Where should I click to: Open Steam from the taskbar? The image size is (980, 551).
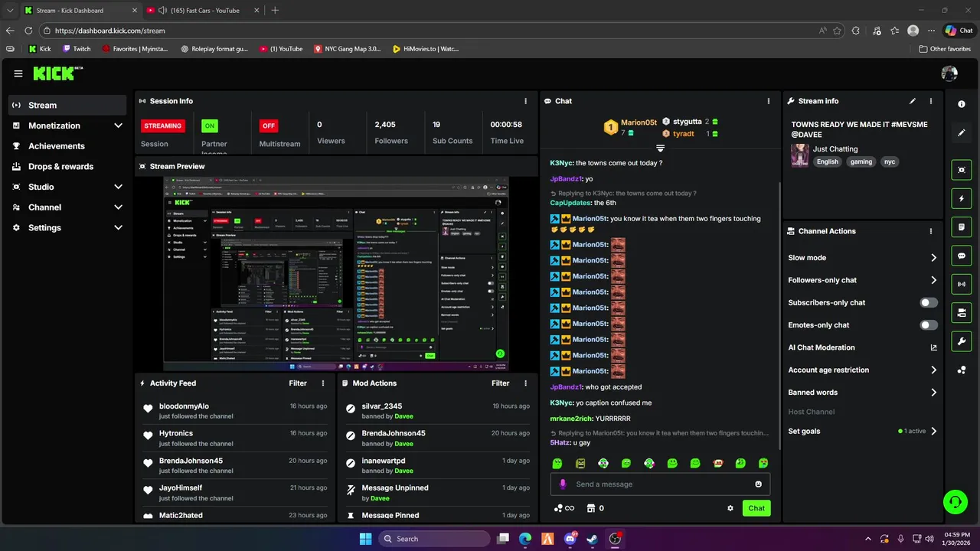pos(592,539)
